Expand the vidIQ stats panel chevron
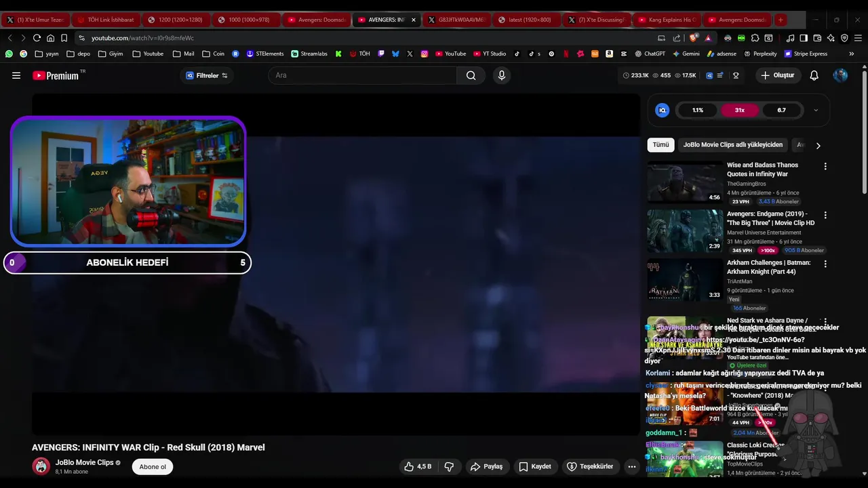The height and width of the screenshot is (488, 868). click(x=816, y=110)
